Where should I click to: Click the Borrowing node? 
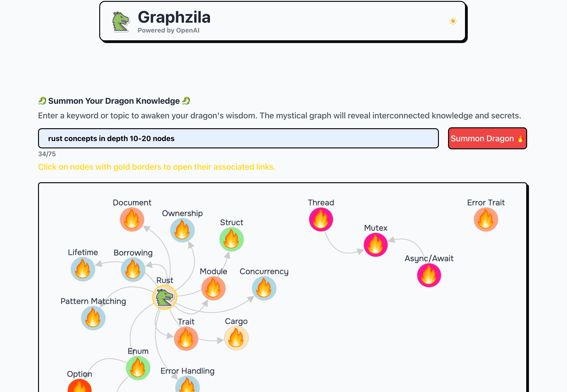[x=133, y=269]
